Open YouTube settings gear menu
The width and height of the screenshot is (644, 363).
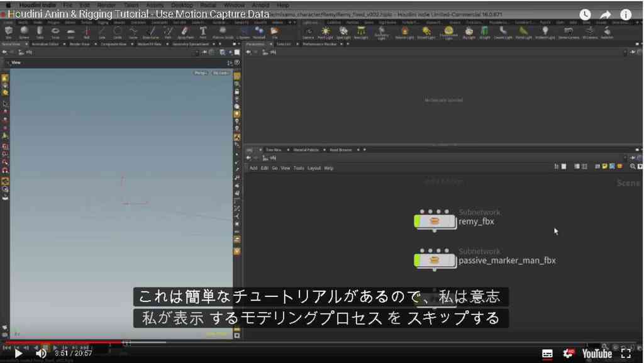pos(569,353)
